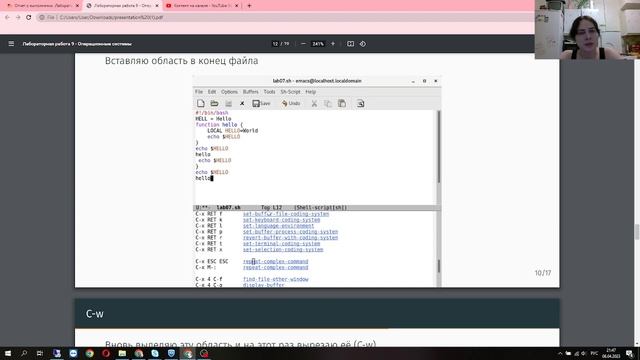
Task: Open the Windows Start menu
Action: click(8, 353)
